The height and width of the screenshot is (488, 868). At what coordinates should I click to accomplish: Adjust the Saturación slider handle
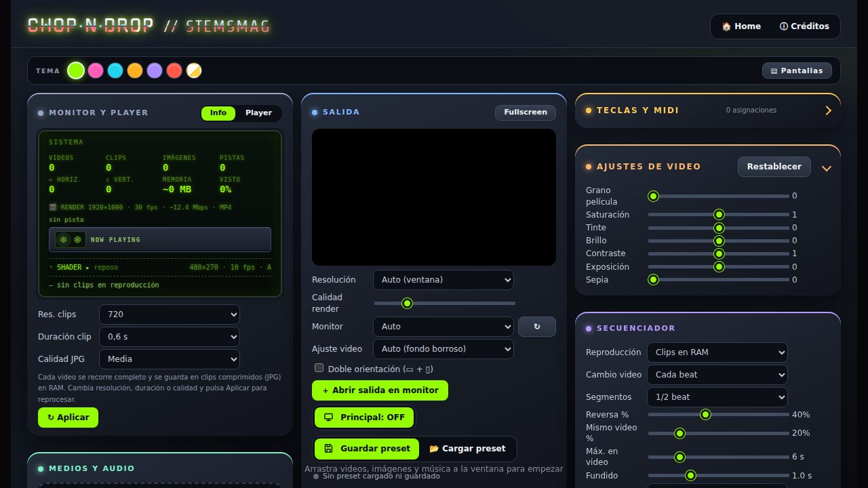[719, 215]
